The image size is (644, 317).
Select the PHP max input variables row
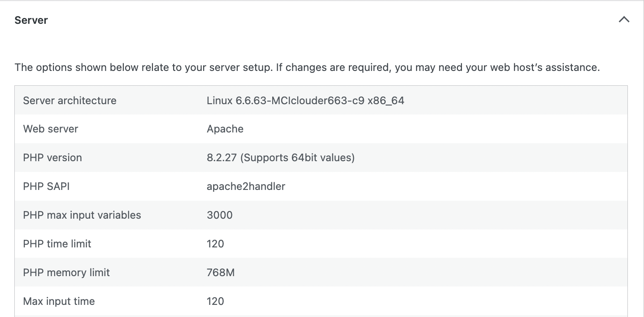point(82,215)
